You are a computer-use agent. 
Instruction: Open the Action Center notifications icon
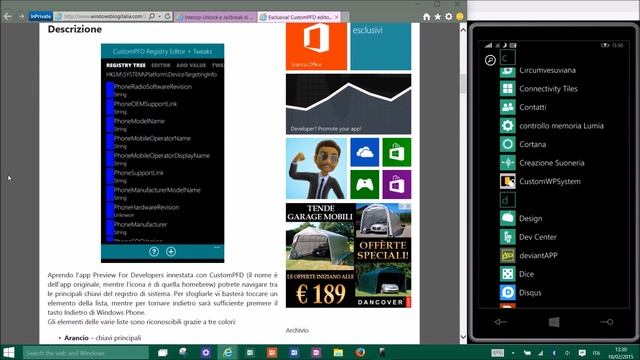pyautogui.click(x=582, y=353)
